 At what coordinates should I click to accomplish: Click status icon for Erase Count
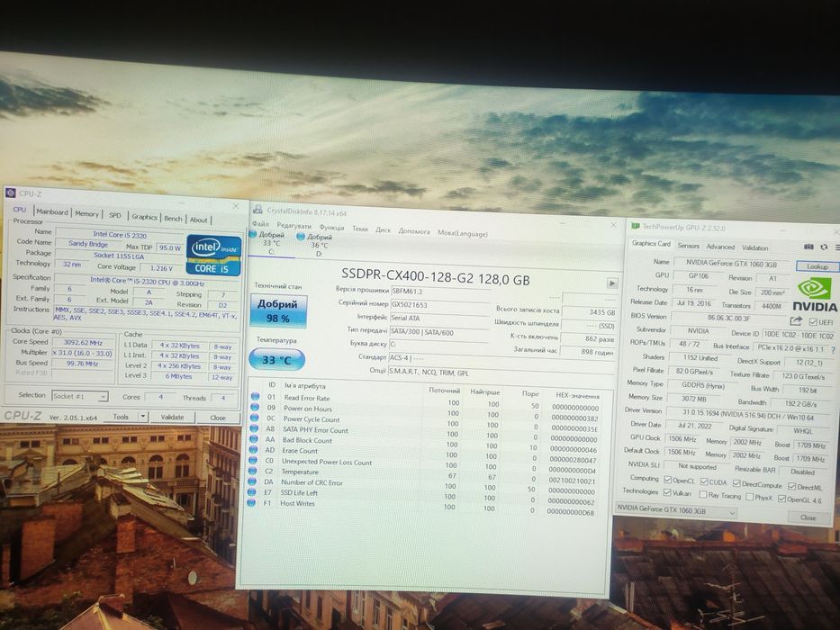point(253,449)
